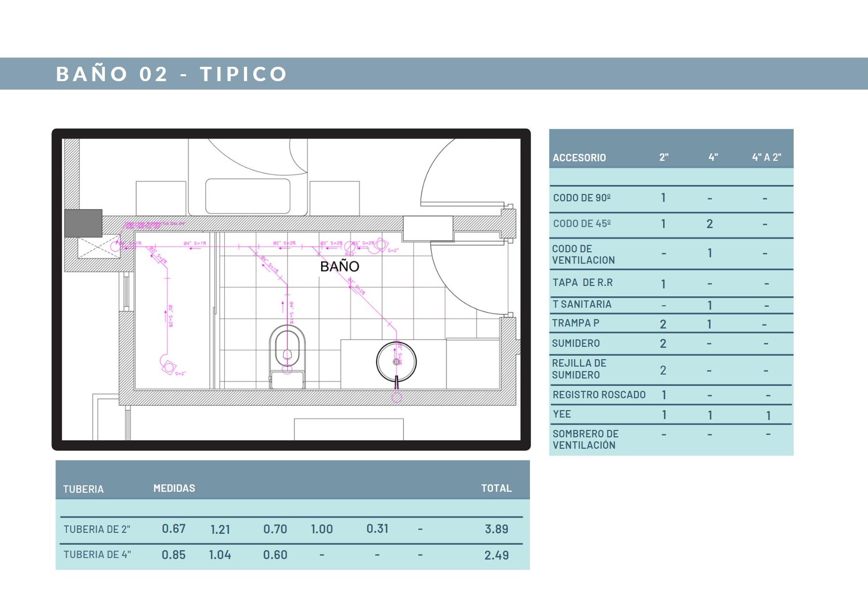Click the 0.31 measurement value

[377, 529]
